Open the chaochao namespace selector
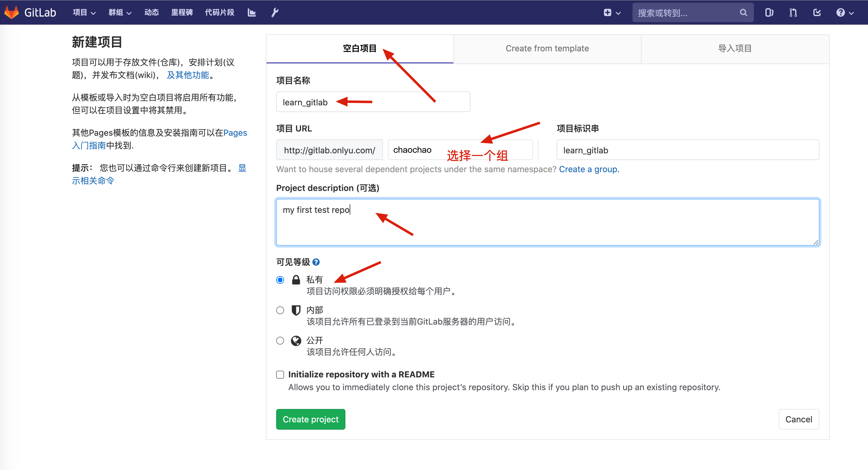The height and width of the screenshot is (470, 868). 460,150
